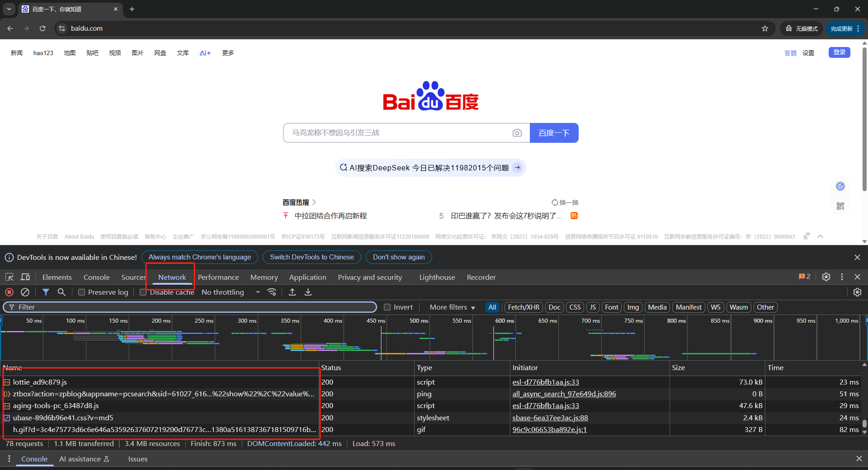The image size is (868, 470).
Task: Click the 百度一下 search button
Action: click(554, 133)
